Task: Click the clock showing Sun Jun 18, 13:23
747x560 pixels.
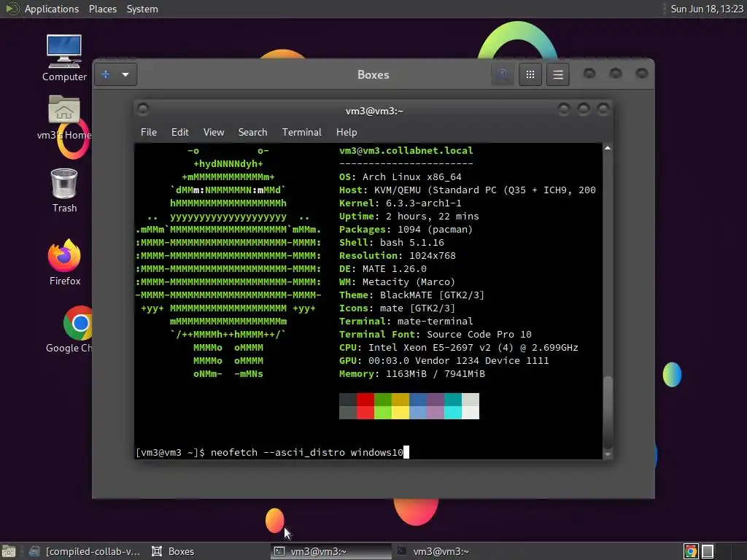Action: pyautogui.click(x=706, y=9)
